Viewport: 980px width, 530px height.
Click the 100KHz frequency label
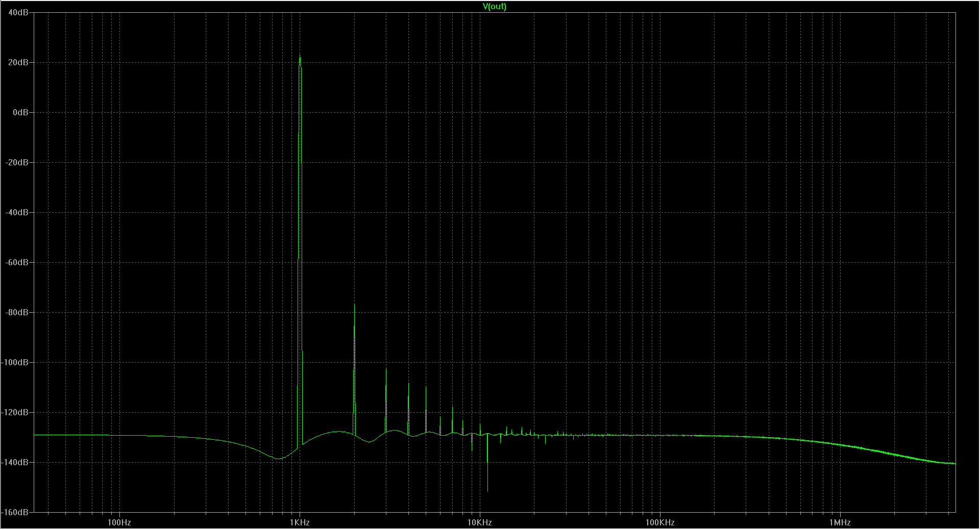coord(660,522)
